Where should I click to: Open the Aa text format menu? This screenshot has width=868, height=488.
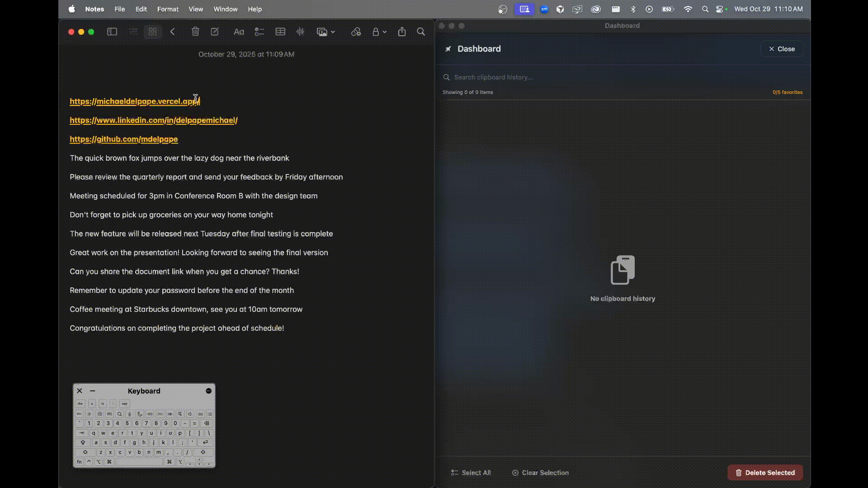coord(239,32)
